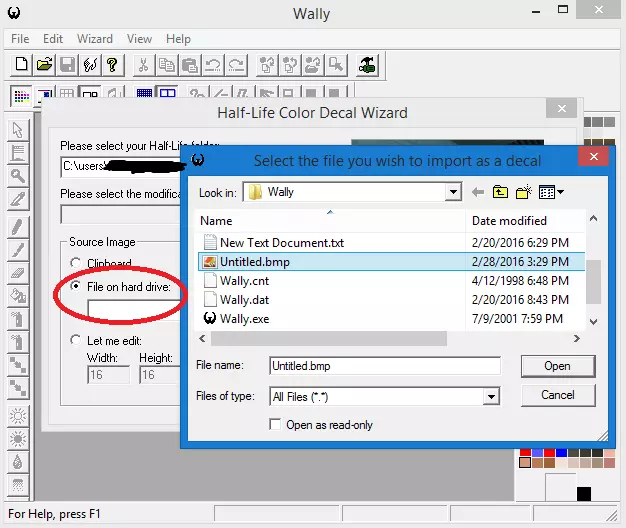Open the File menu
626x528 pixels.
pos(20,39)
